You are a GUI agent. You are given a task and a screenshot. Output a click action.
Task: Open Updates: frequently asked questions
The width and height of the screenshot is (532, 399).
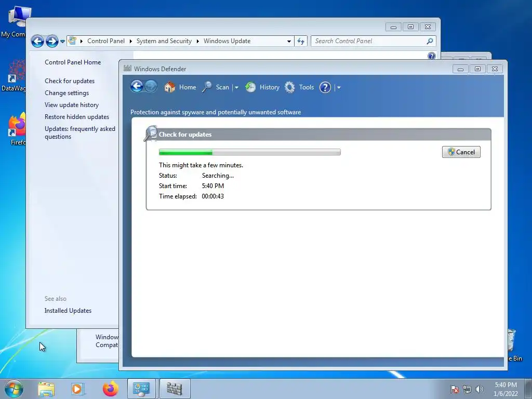pos(79,132)
